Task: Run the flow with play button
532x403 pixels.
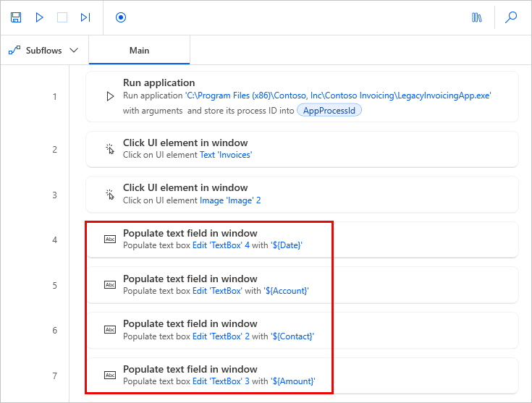Action: tap(40, 17)
